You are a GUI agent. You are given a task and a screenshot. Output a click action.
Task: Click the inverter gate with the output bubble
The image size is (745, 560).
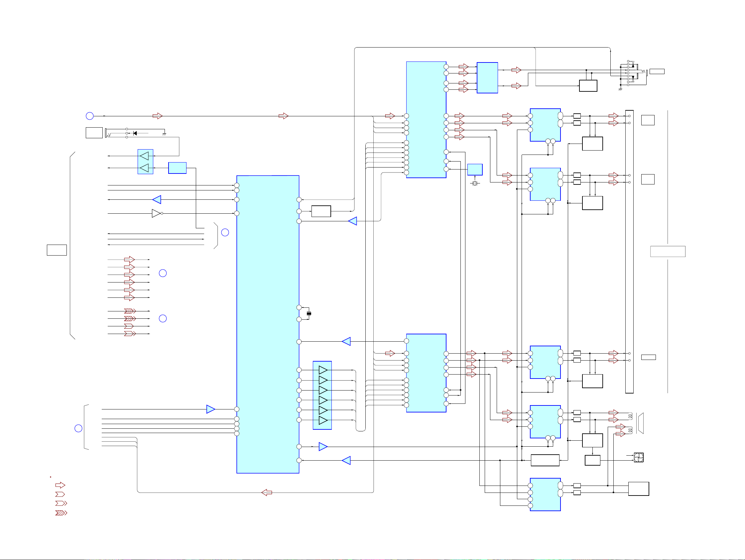157,213
